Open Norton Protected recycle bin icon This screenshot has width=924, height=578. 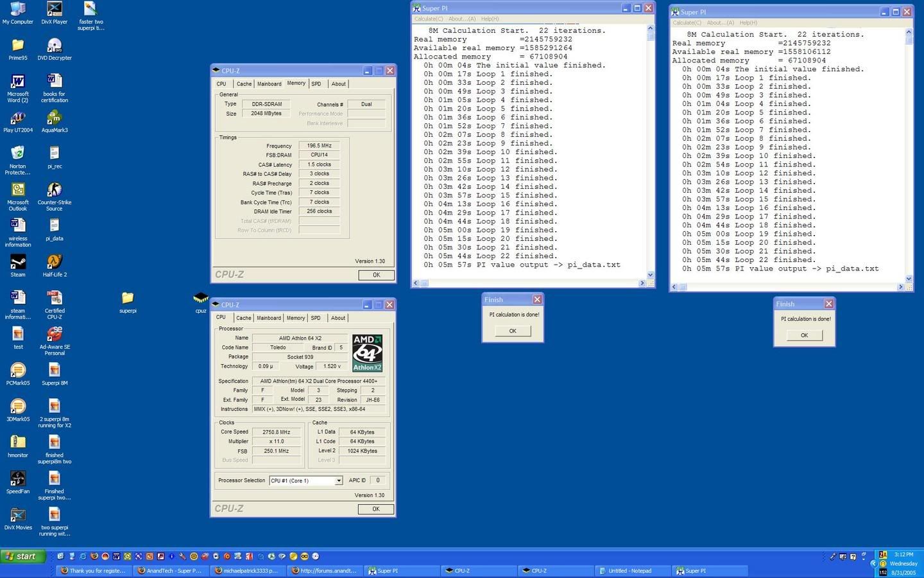pyautogui.click(x=18, y=161)
